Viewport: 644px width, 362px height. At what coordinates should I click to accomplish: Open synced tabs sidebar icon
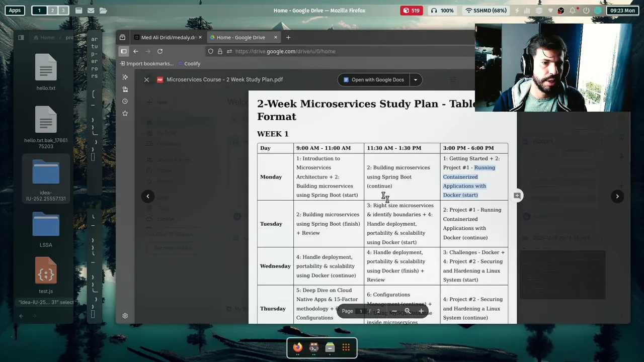pos(125,89)
